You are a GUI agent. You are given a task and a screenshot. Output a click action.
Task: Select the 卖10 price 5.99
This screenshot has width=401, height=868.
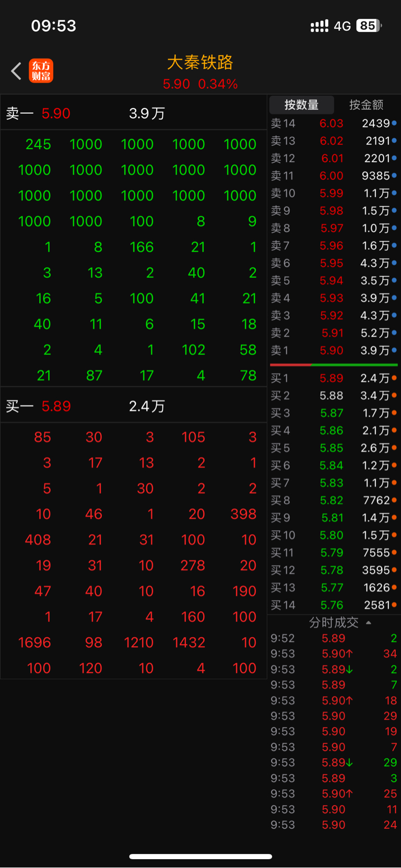[332, 193]
